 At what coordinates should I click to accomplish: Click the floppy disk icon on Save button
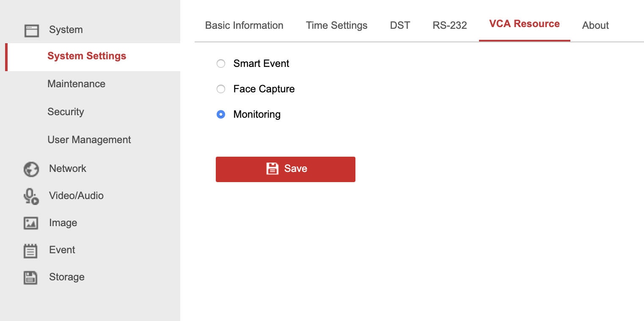pyautogui.click(x=272, y=169)
